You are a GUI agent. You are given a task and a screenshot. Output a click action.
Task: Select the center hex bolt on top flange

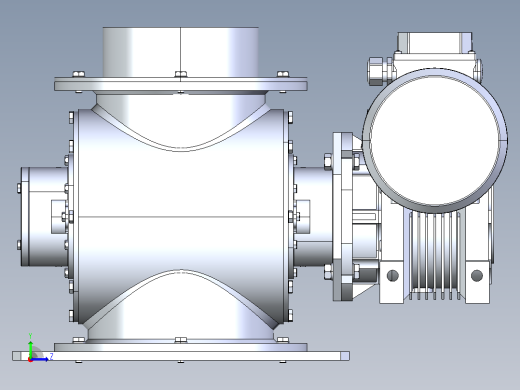coord(180,74)
